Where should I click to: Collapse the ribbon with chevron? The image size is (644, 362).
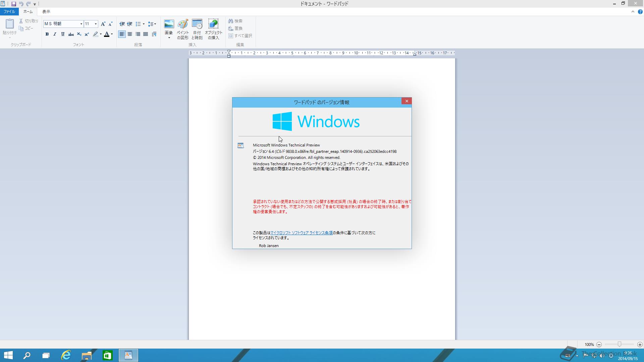tap(633, 12)
